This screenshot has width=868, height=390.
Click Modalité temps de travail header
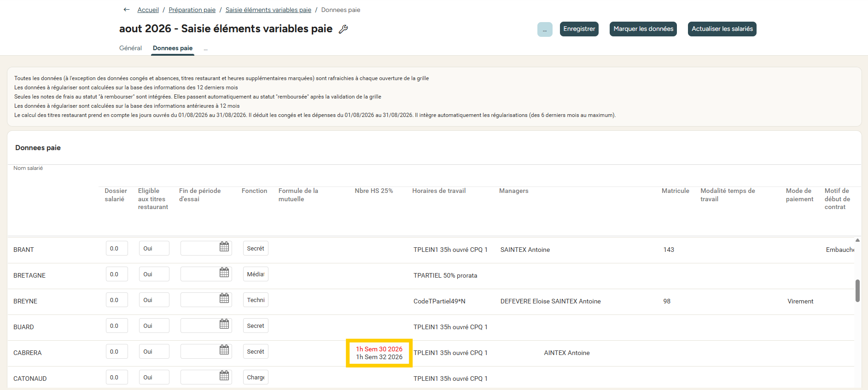coord(728,195)
